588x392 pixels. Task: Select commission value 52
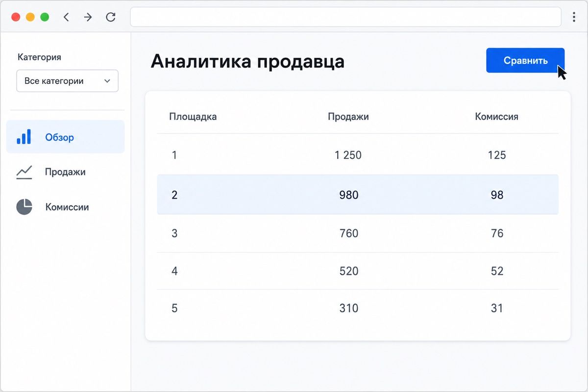click(x=497, y=271)
